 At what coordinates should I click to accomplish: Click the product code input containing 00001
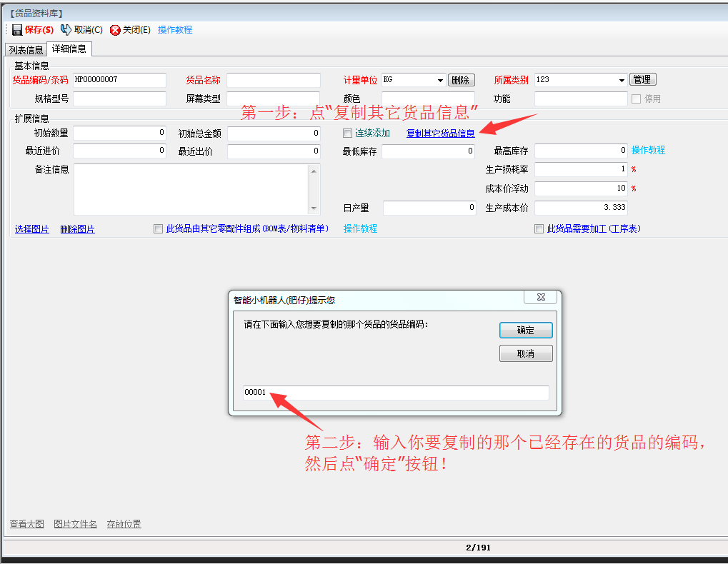[396, 393]
